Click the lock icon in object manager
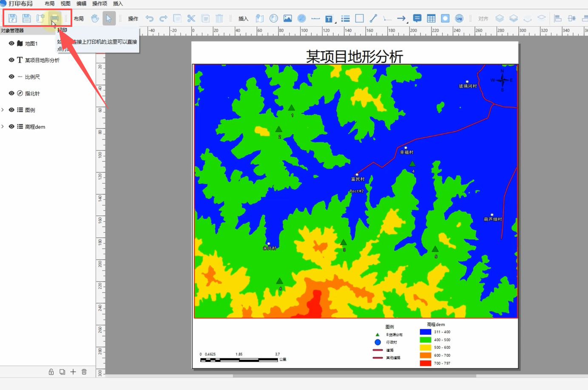588x390 pixels. pyautogui.click(x=51, y=372)
